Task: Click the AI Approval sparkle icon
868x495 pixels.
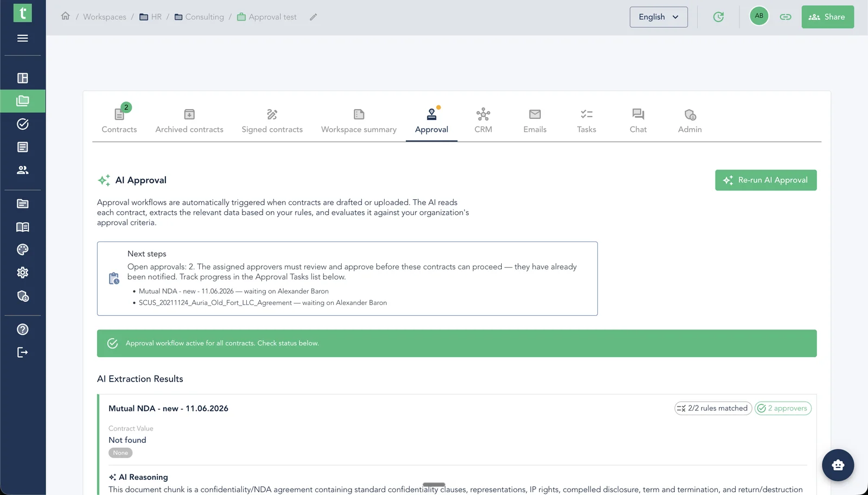Action: [104, 180]
